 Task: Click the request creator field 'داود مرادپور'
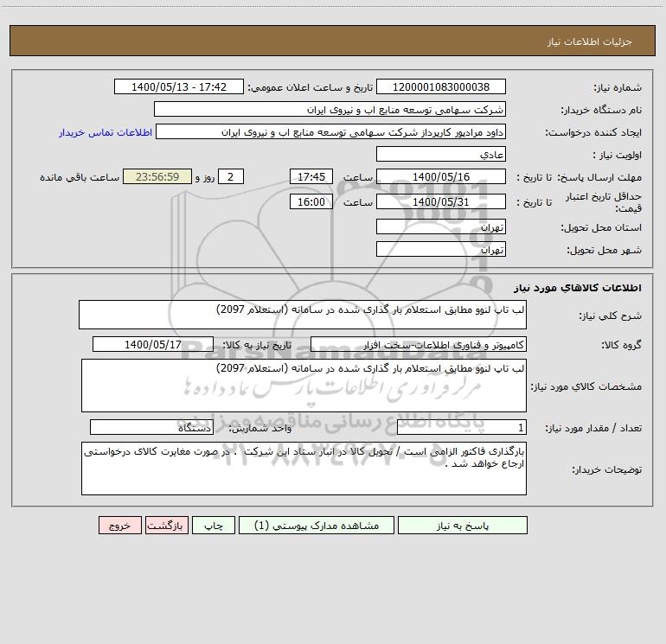pyautogui.click(x=331, y=131)
